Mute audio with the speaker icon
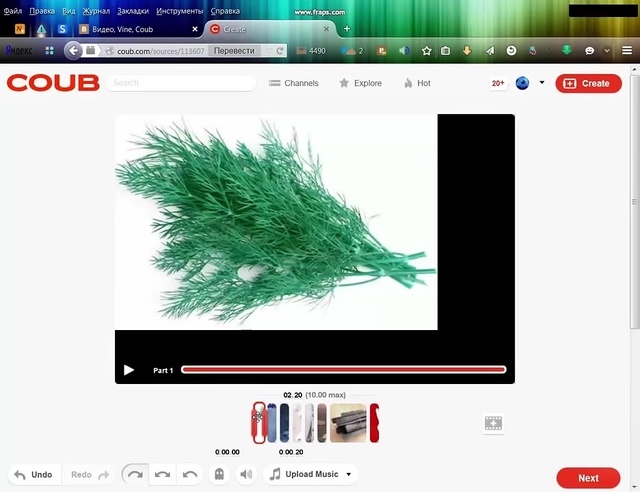 coord(245,474)
